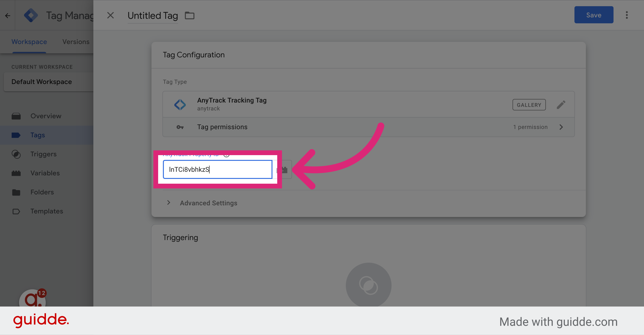Go to Overview in the sidebar
Viewport: 644px width, 335px height.
click(x=46, y=116)
